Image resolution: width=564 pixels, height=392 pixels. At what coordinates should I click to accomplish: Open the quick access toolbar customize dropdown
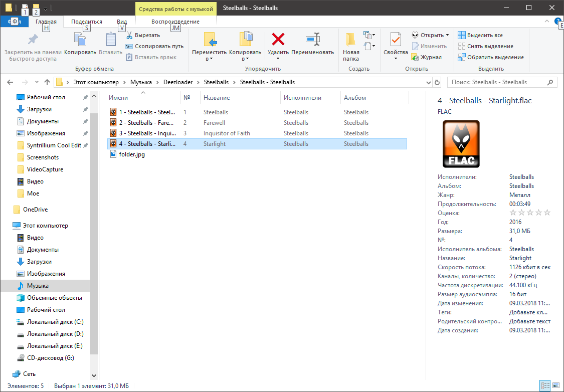[45, 8]
